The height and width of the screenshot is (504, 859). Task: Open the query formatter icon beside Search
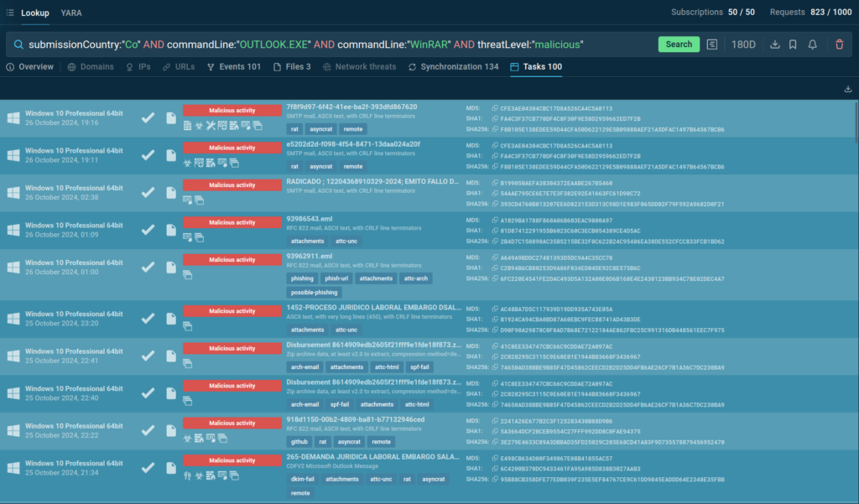(x=712, y=44)
